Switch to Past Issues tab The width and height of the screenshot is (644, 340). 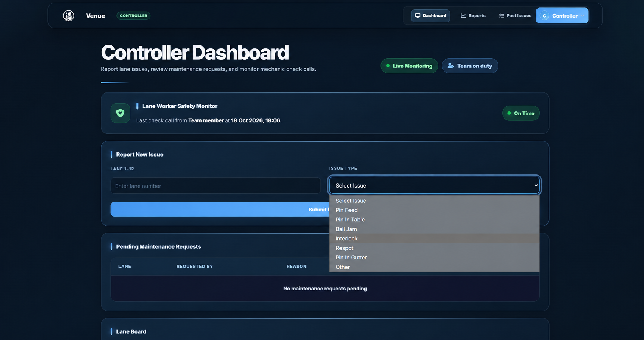click(515, 16)
